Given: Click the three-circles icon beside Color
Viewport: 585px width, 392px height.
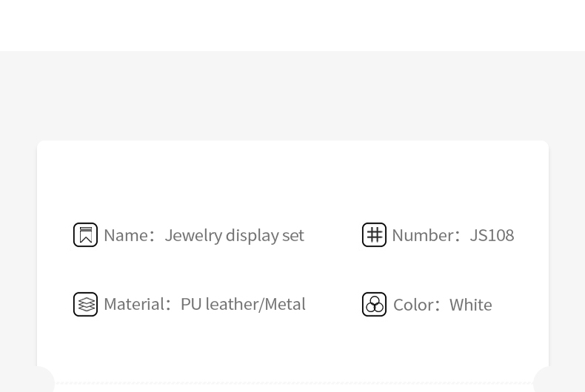Looking at the screenshot, I should 374,305.
